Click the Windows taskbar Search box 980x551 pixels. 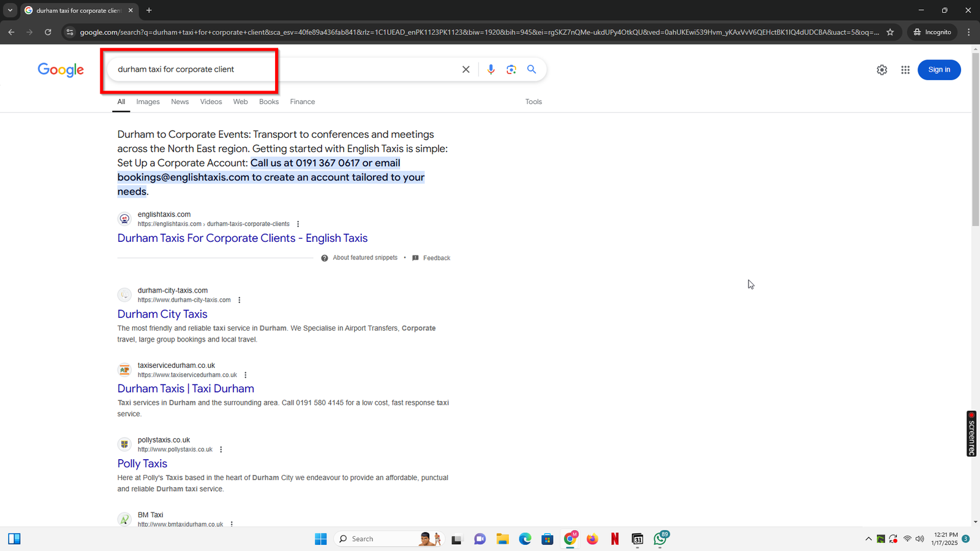(x=388, y=539)
